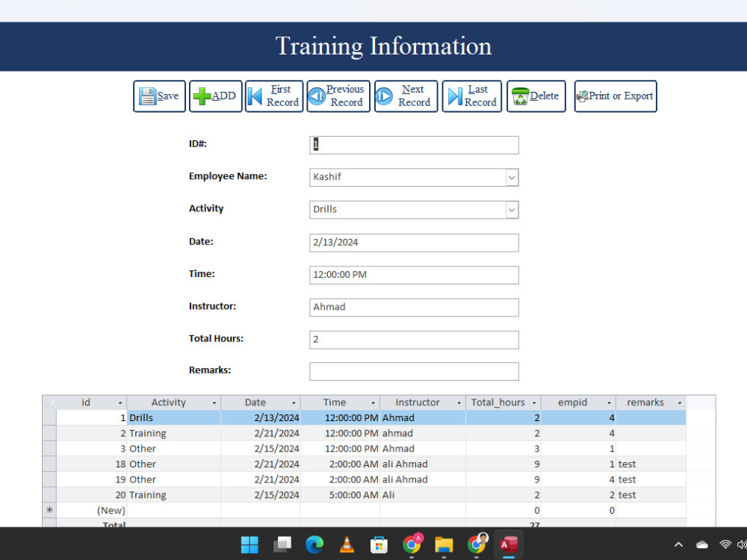The image size is (747, 560).
Task: Click the test remark in row 19
Action: pos(651,479)
